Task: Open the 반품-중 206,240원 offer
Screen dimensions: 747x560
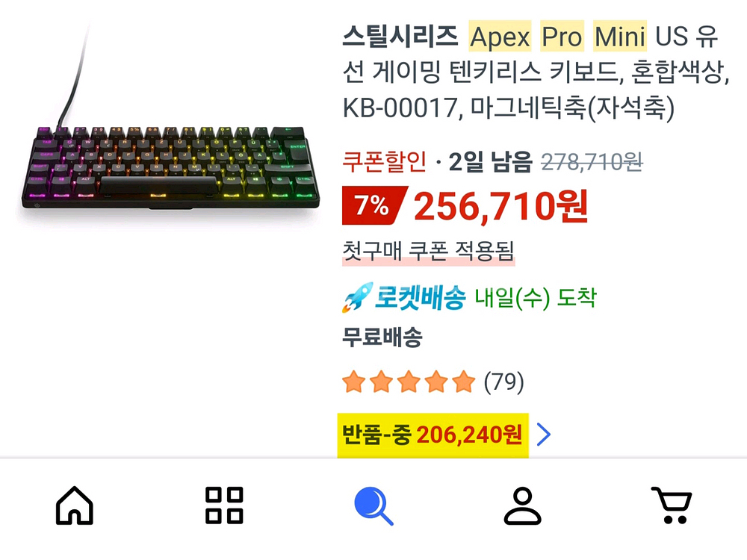Action: point(433,435)
